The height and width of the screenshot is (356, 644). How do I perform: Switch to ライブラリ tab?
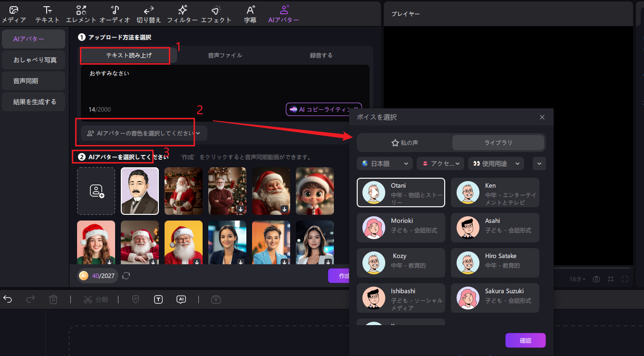pos(498,143)
